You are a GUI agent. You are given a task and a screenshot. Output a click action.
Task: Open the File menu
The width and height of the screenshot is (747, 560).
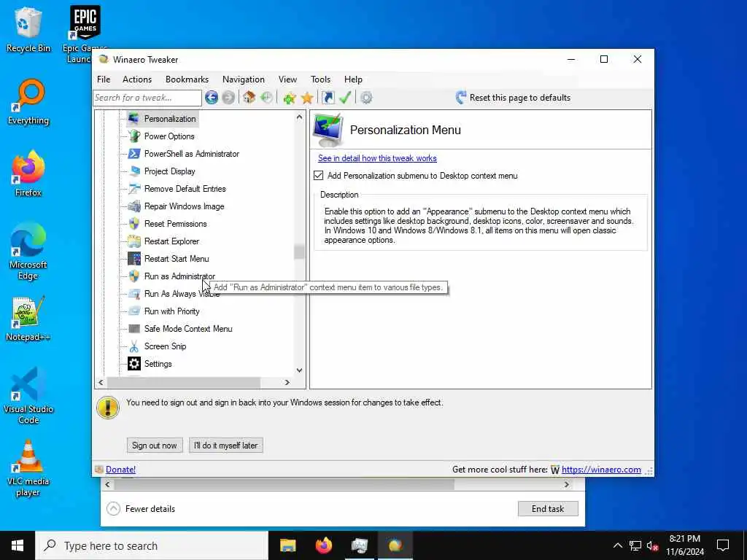pos(104,79)
